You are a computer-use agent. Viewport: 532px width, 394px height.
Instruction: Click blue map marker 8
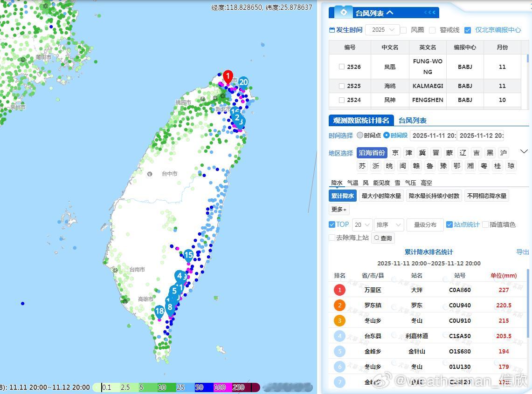tap(170, 308)
